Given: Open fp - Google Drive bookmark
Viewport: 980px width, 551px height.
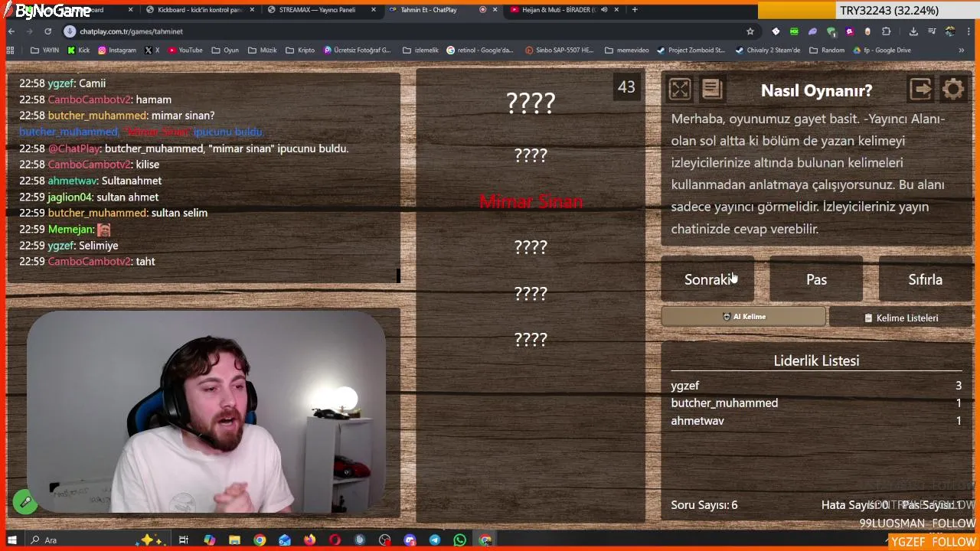Looking at the screenshot, I should (x=882, y=51).
